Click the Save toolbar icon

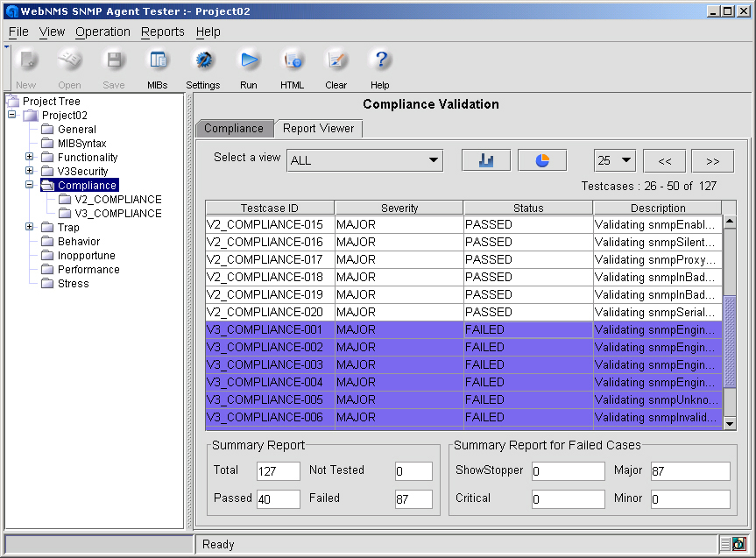(114, 60)
